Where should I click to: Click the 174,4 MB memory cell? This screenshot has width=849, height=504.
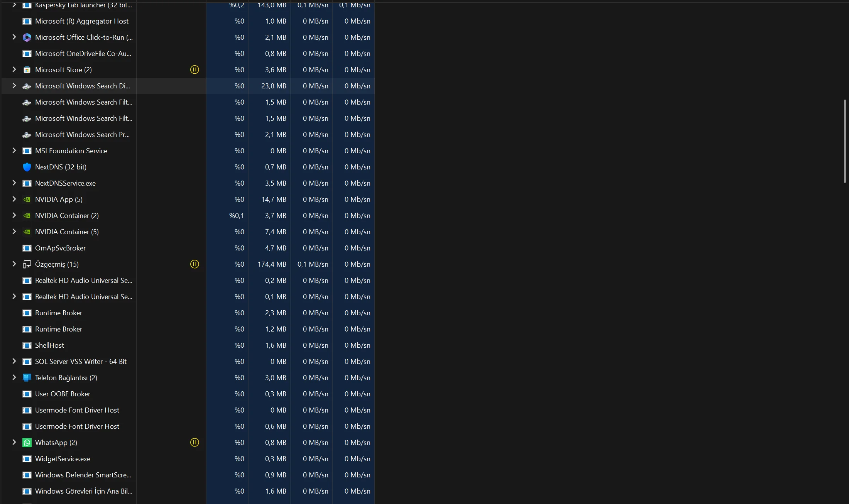tap(272, 264)
